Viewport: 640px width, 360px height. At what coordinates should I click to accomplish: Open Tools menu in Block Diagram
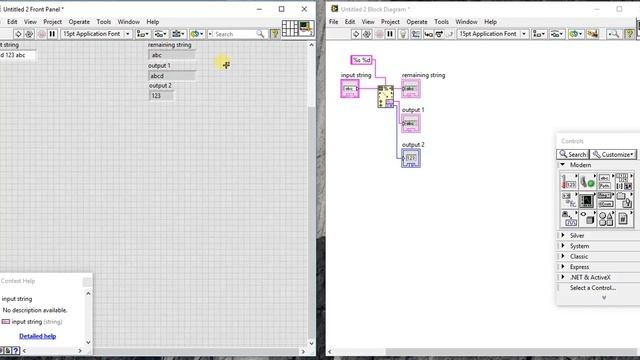(441, 22)
